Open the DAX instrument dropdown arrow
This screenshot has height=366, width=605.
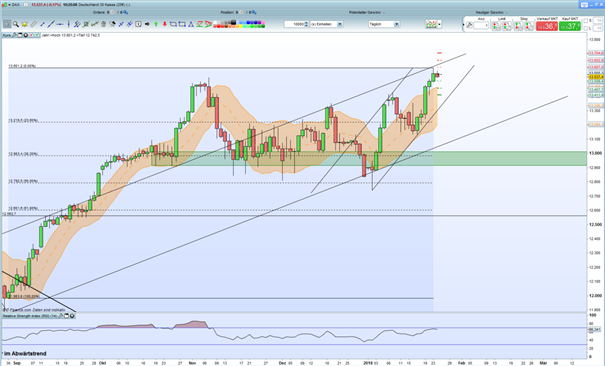point(9,5)
